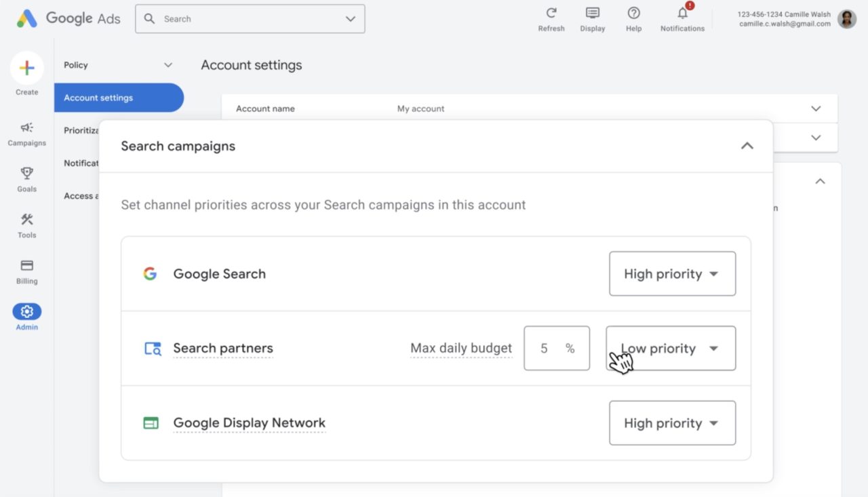This screenshot has width=868, height=497.
Task: Expand the Account name row
Action: click(x=816, y=108)
